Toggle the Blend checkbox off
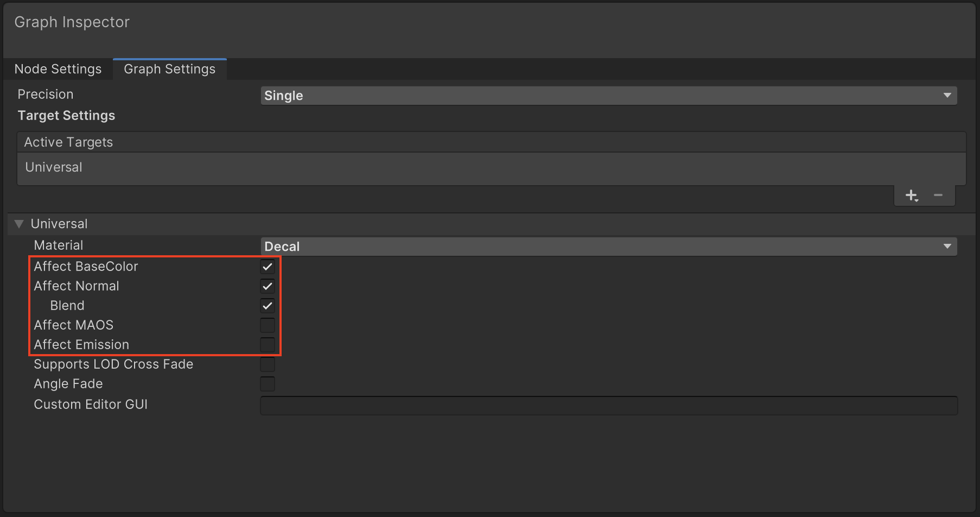Screen dimensions: 980x517 click(268, 306)
